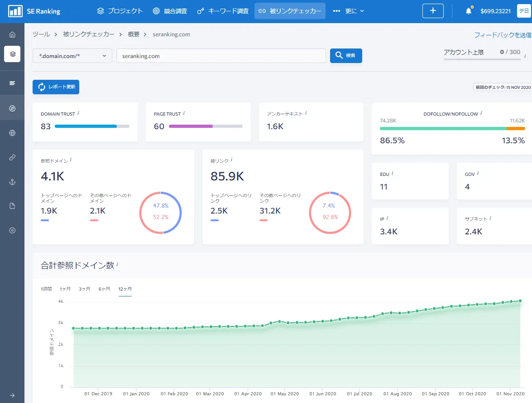Click the plus add button

coord(433,11)
